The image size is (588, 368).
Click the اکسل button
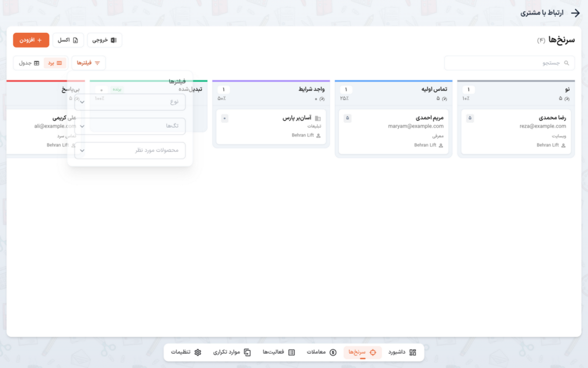(x=68, y=40)
